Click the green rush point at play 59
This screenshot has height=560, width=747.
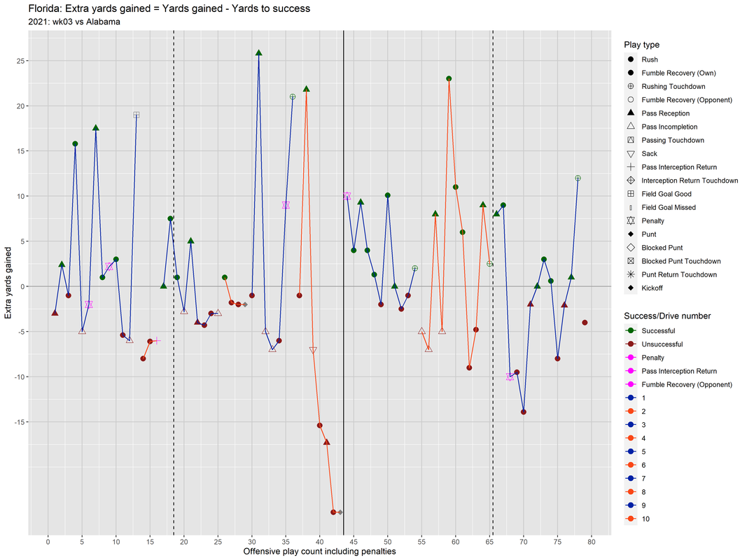449,78
